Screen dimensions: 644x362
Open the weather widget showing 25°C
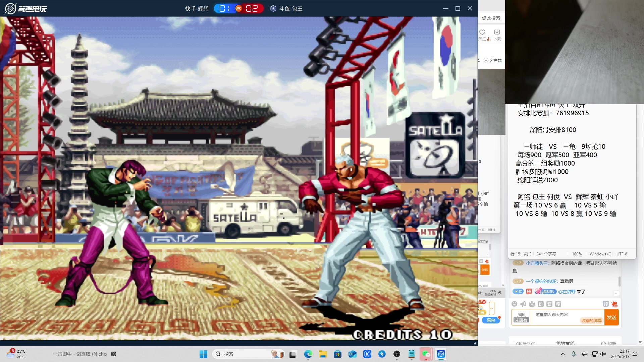pyautogui.click(x=16, y=354)
